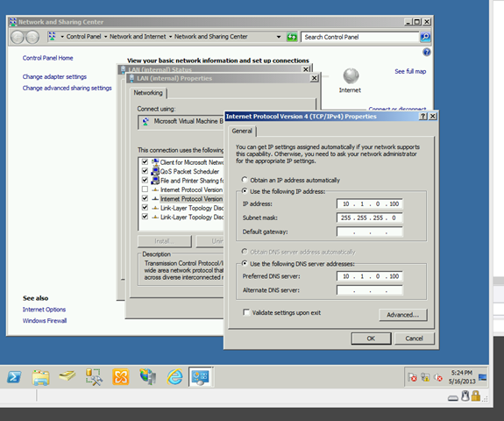
Task: Click the green refresh arrows icon
Action: [292, 37]
